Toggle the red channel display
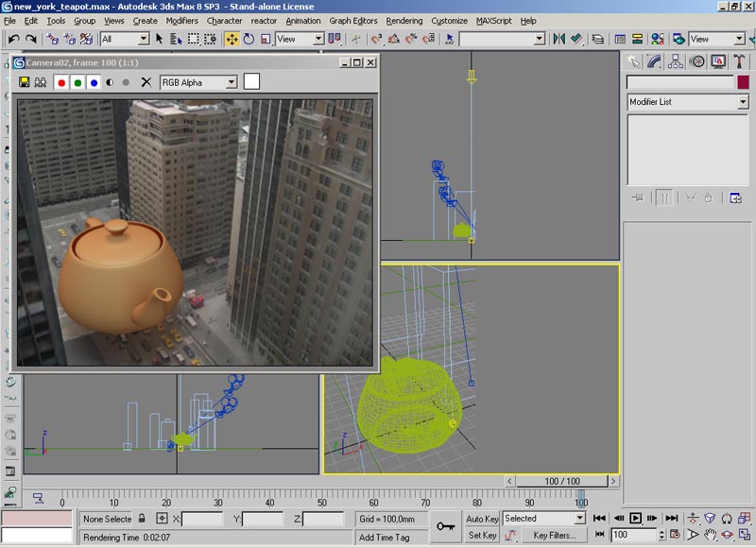756x548 pixels. coord(62,82)
